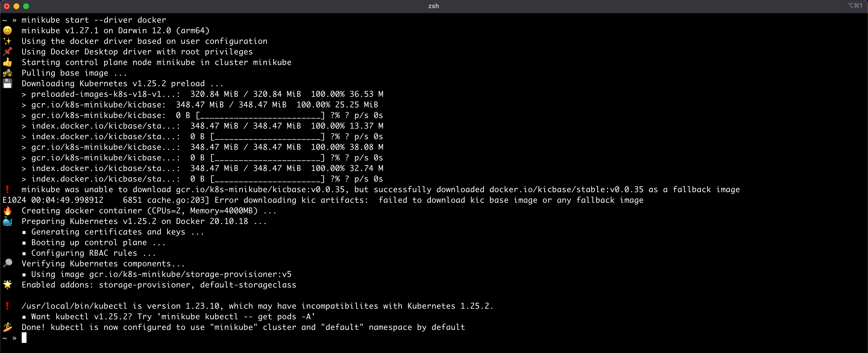
Task: Click the sparkles emoji beside docker driver line
Action: [x=7, y=41]
